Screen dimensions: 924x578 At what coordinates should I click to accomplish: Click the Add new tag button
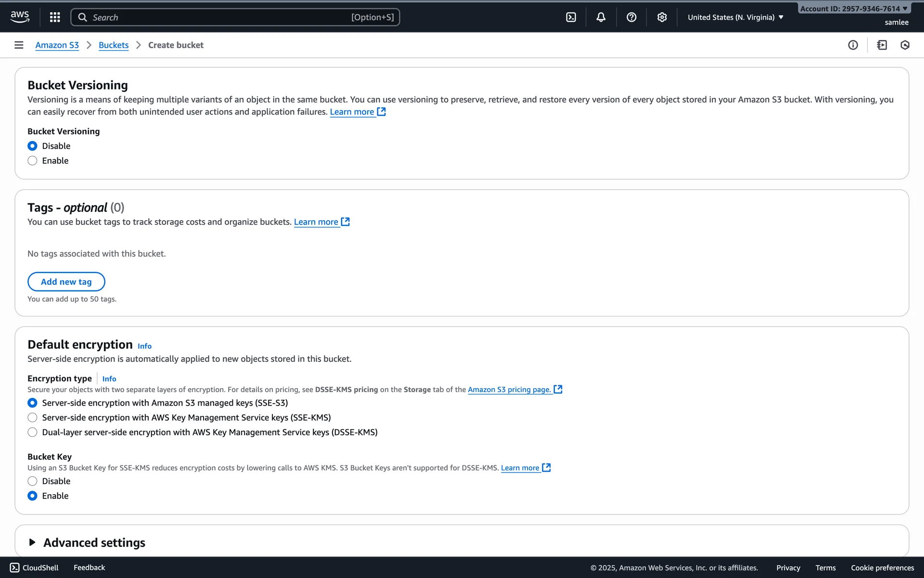click(x=66, y=282)
